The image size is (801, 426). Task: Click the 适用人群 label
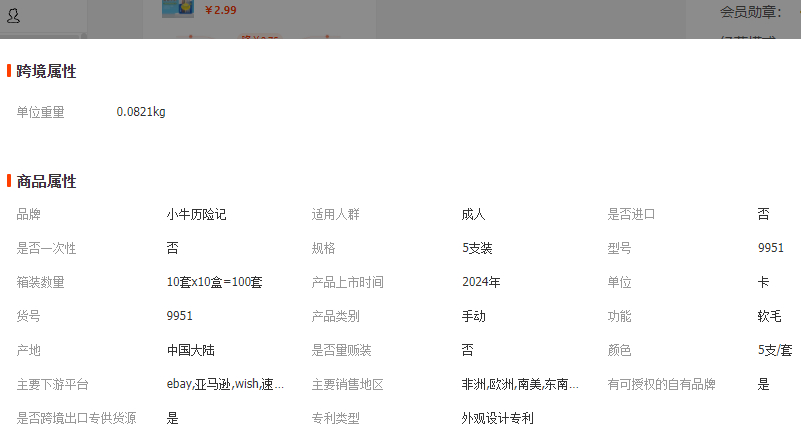[x=336, y=214]
